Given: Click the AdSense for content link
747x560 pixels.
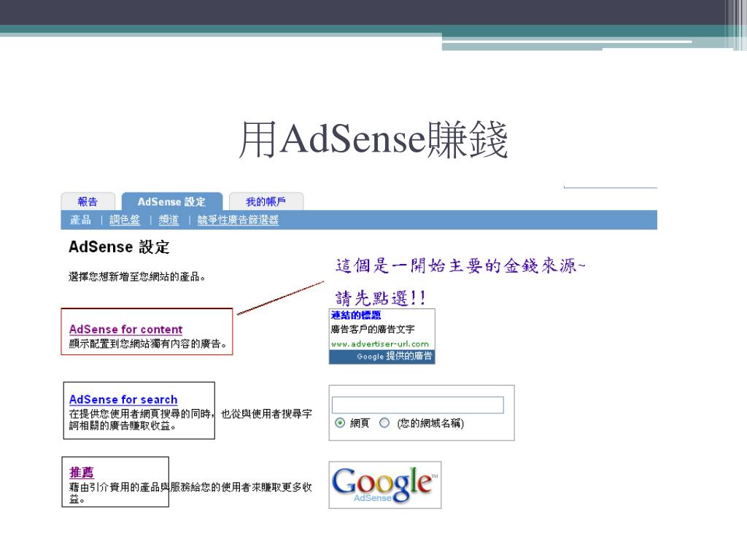Looking at the screenshot, I should click(x=125, y=329).
